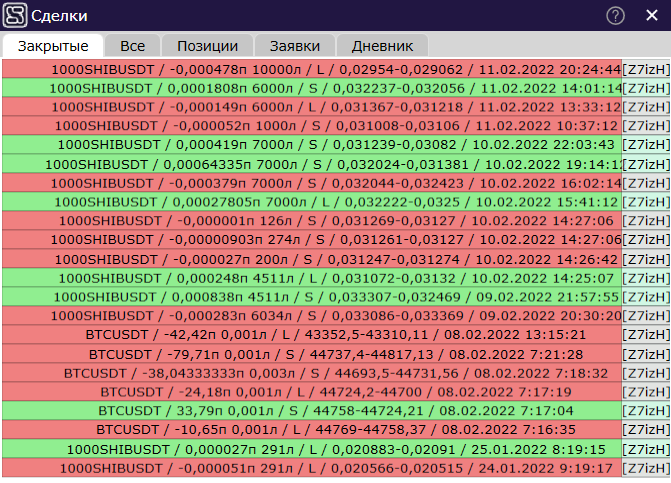Click the [Z7izH] tag on the 20:24:44 row

point(646,69)
